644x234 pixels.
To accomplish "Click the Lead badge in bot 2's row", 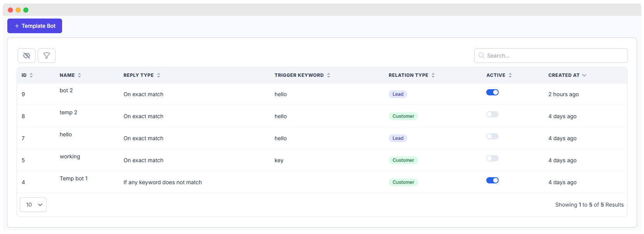I will (398, 94).
